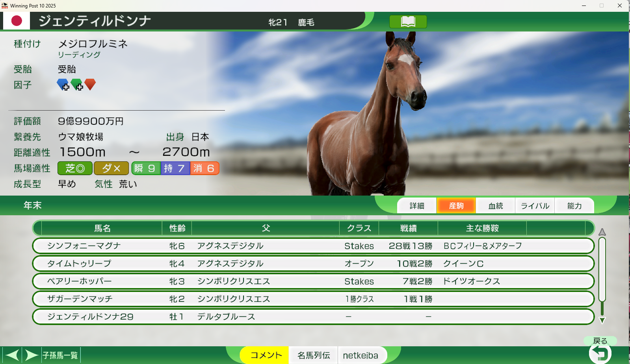Sort by 戦績 column header
This screenshot has height=364, width=630.
click(x=409, y=228)
